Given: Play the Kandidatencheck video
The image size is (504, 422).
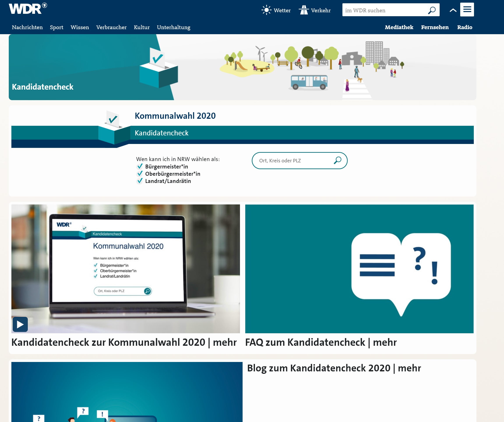Looking at the screenshot, I should pos(20,324).
